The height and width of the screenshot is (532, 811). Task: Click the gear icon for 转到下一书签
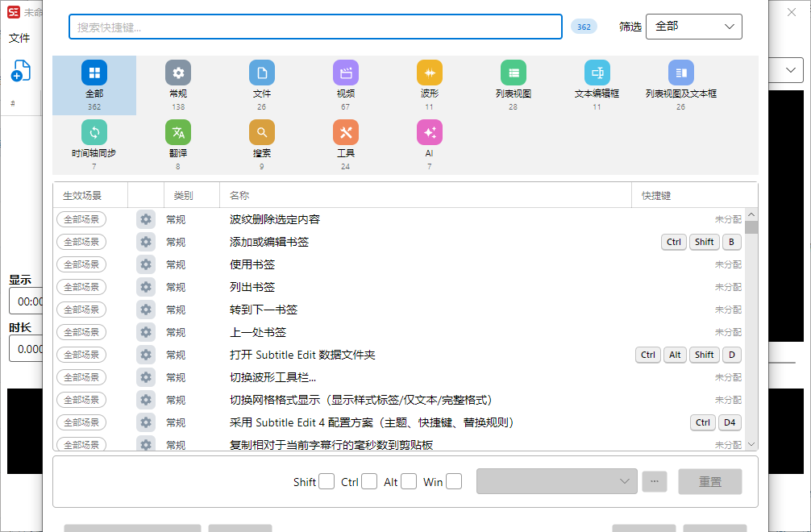coord(146,310)
